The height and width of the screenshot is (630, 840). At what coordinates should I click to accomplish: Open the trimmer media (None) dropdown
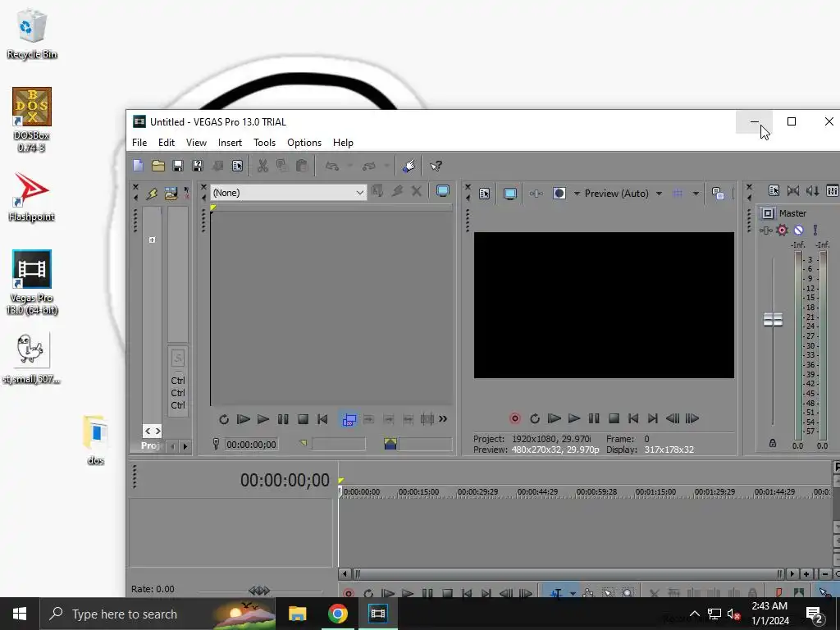(289, 192)
